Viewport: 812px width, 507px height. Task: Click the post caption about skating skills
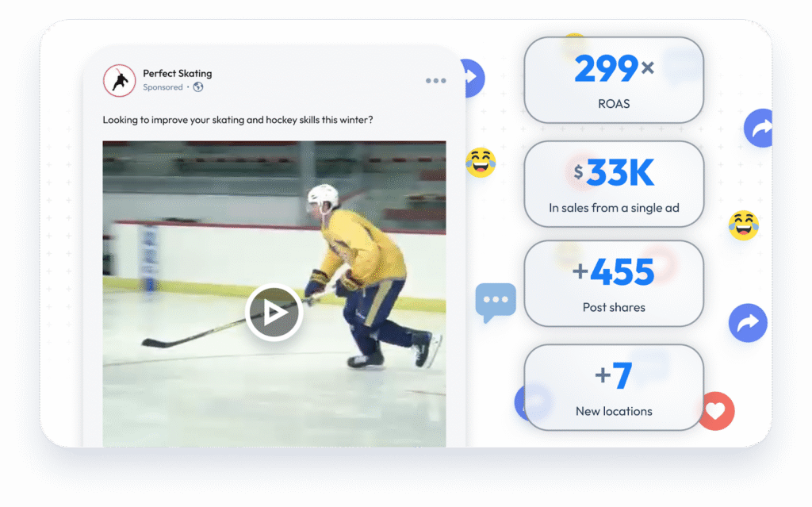(x=238, y=120)
